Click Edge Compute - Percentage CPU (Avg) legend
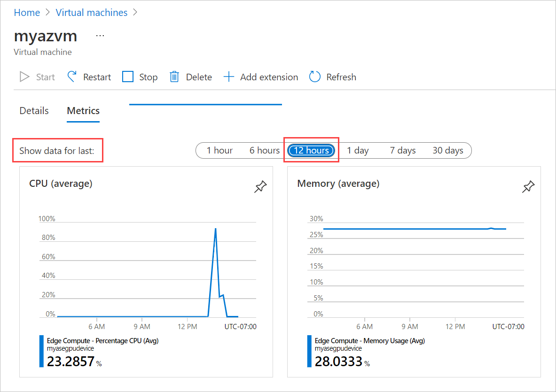This screenshot has width=556, height=392. (x=102, y=341)
